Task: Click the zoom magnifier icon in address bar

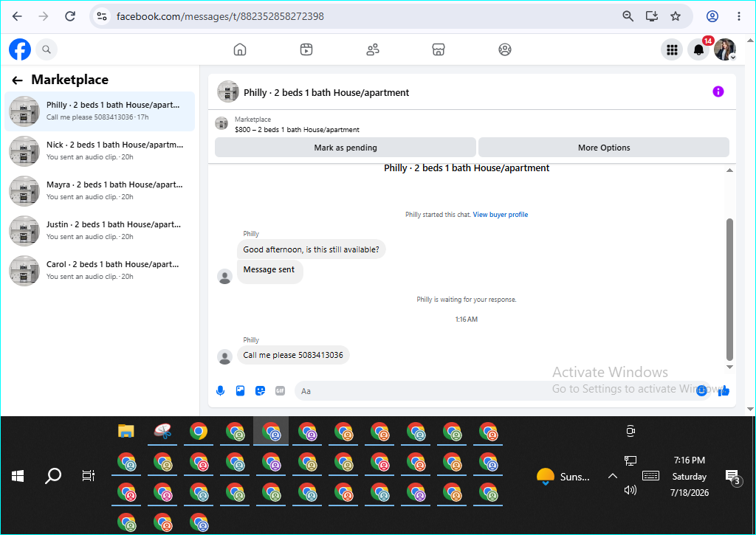Action: 628,16
